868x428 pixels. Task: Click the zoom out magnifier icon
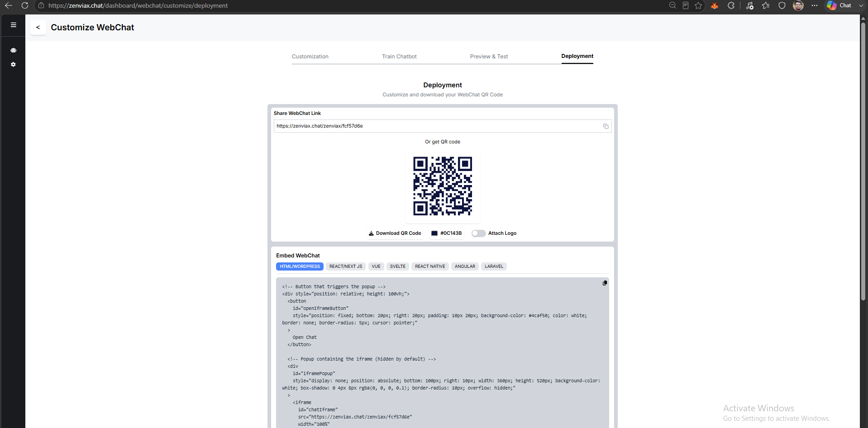click(x=672, y=5)
